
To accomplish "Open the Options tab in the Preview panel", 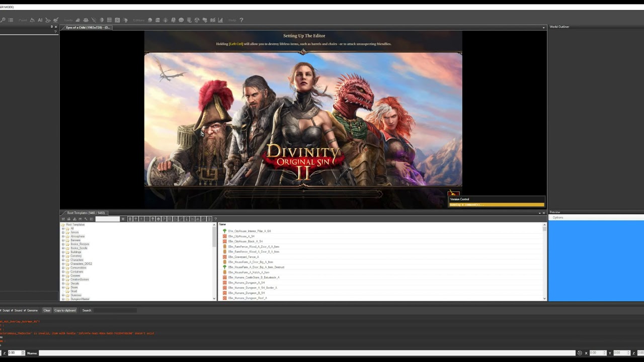I will click(558, 218).
